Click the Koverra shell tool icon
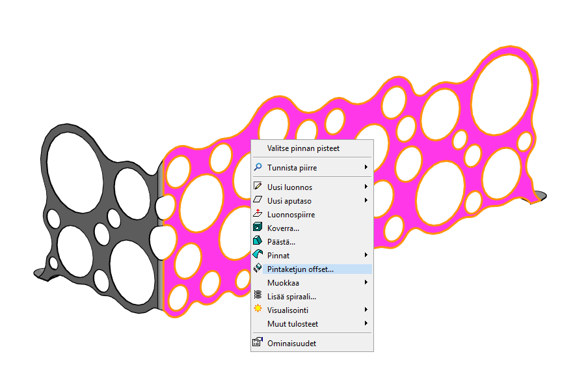The image size is (588, 380). click(258, 228)
